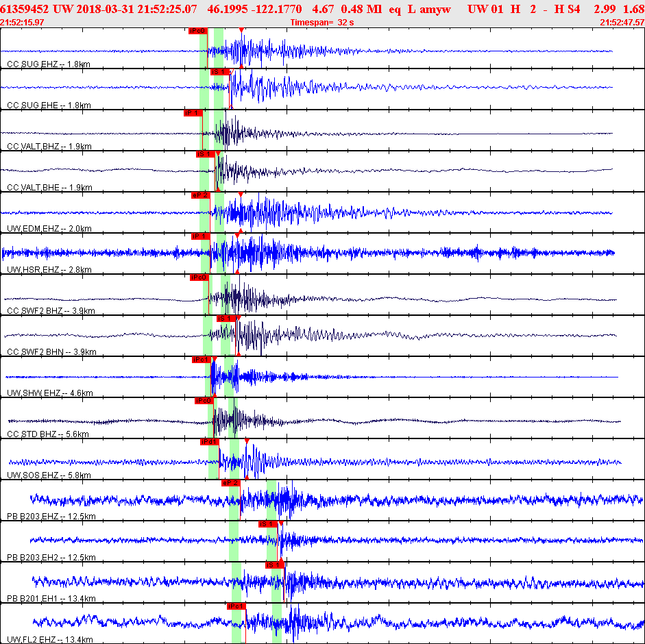The height and width of the screenshot is (644, 645).
Task: Select the 'UW.SOS.EHZ -- 5.8km' trace label
Action: coord(49,475)
